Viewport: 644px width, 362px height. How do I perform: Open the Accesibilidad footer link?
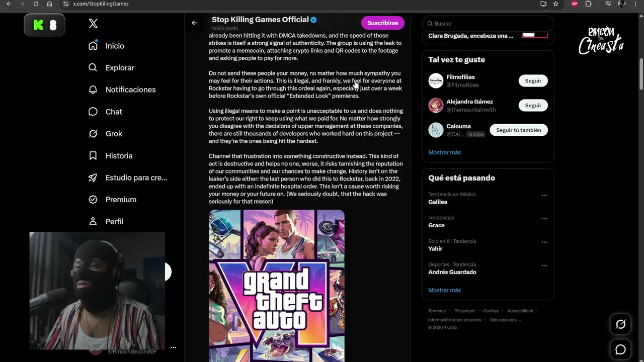(x=520, y=311)
